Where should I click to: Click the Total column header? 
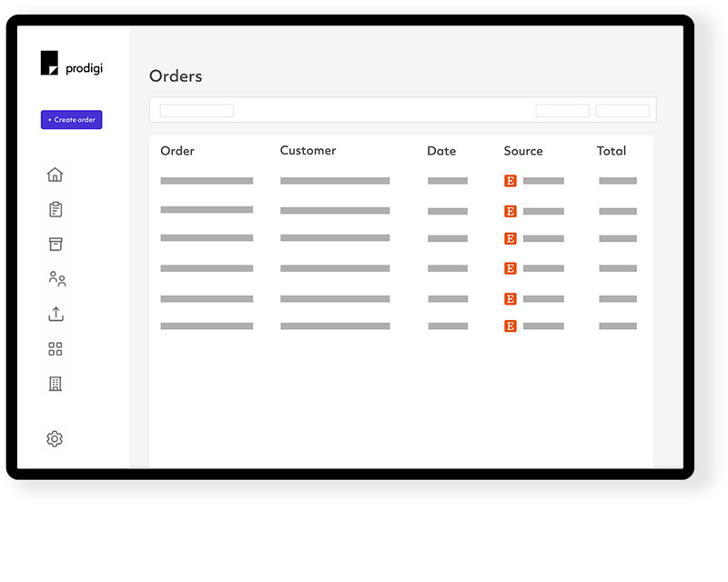[612, 151]
